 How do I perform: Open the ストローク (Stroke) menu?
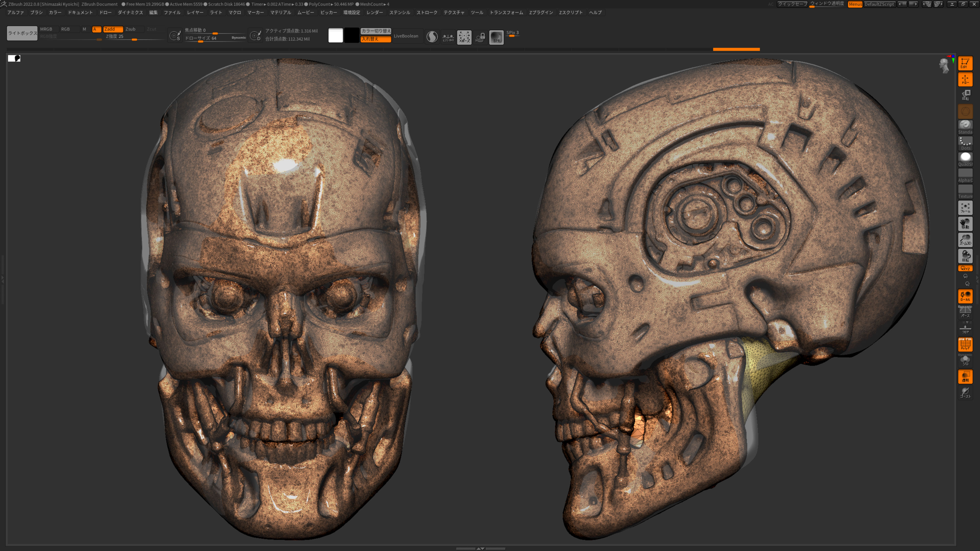(427, 12)
